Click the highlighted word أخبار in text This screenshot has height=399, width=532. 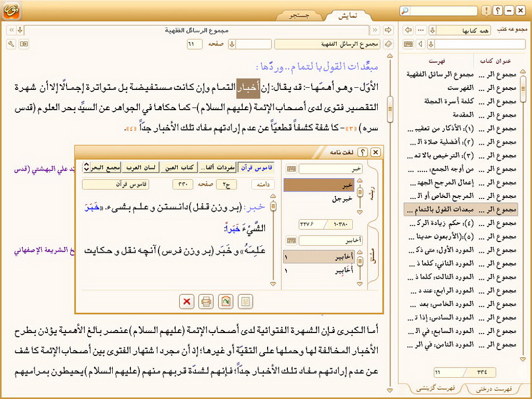click(x=248, y=88)
